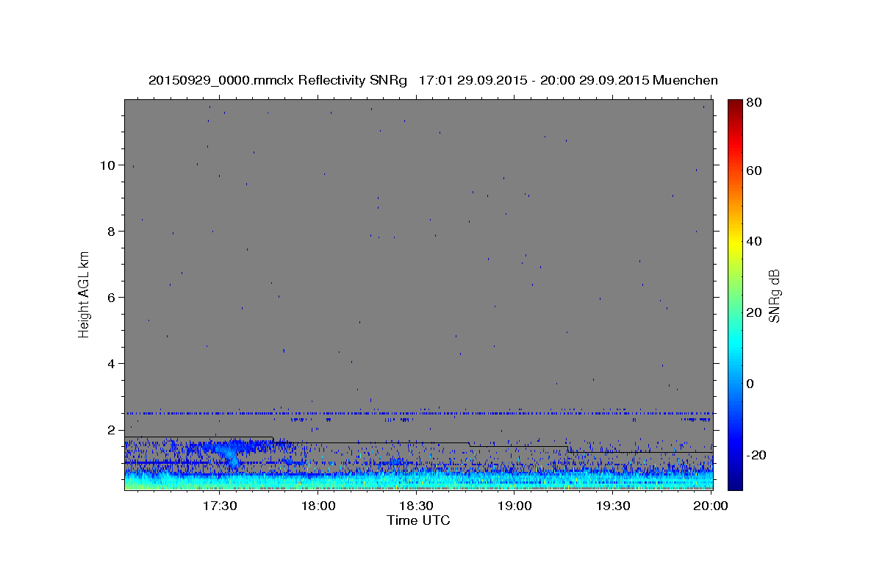The height and width of the screenshot is (588, 882).
Task: Click the 20:00 time tick label
Action: coord(711,506)
